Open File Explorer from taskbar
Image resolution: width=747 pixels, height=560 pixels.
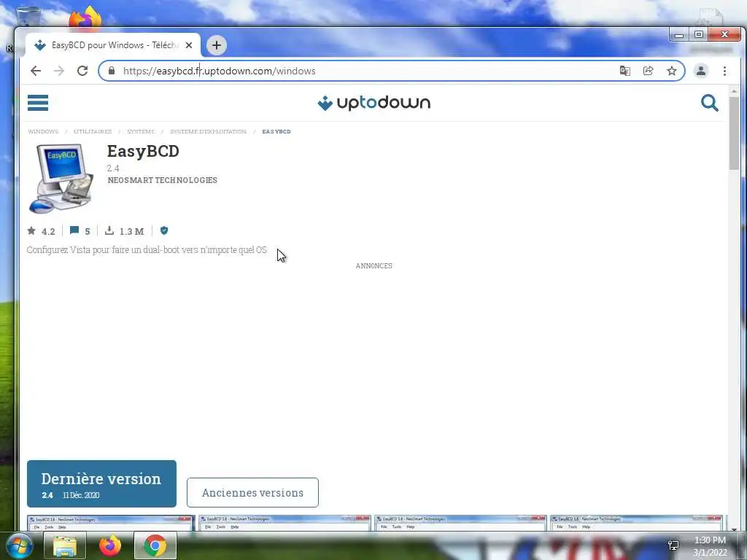(65, 545)
